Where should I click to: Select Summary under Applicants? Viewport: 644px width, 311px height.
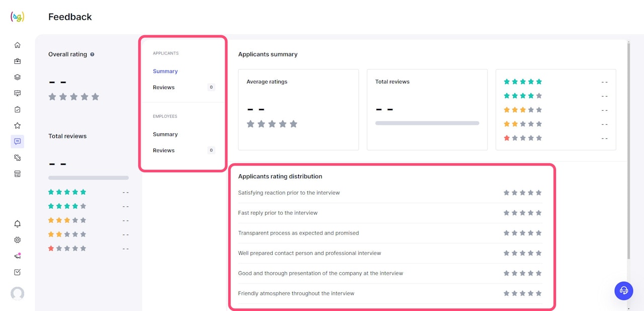point(166,71)
